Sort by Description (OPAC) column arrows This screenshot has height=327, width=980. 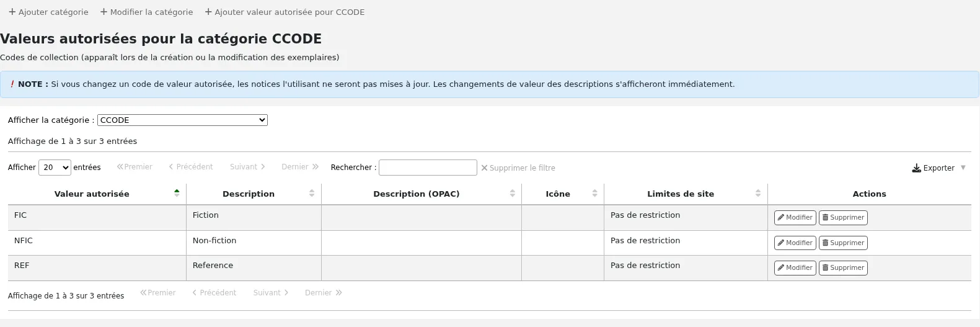513,194
